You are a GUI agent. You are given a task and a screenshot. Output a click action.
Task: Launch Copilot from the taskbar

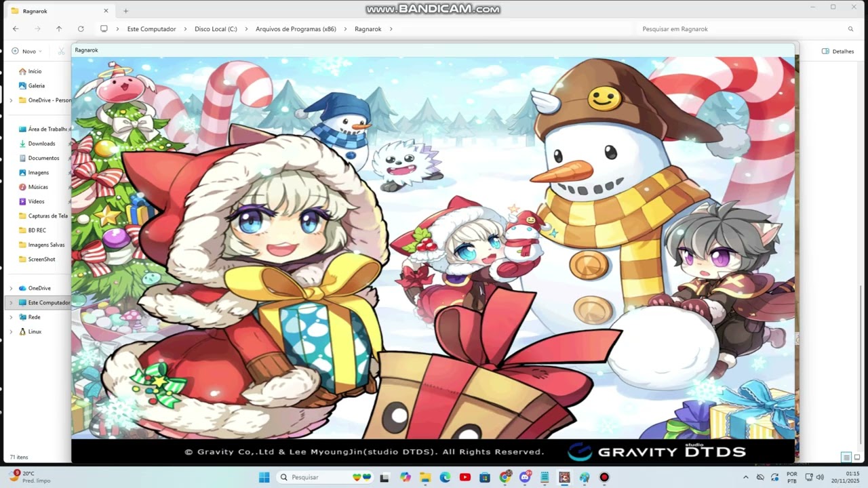406,477
